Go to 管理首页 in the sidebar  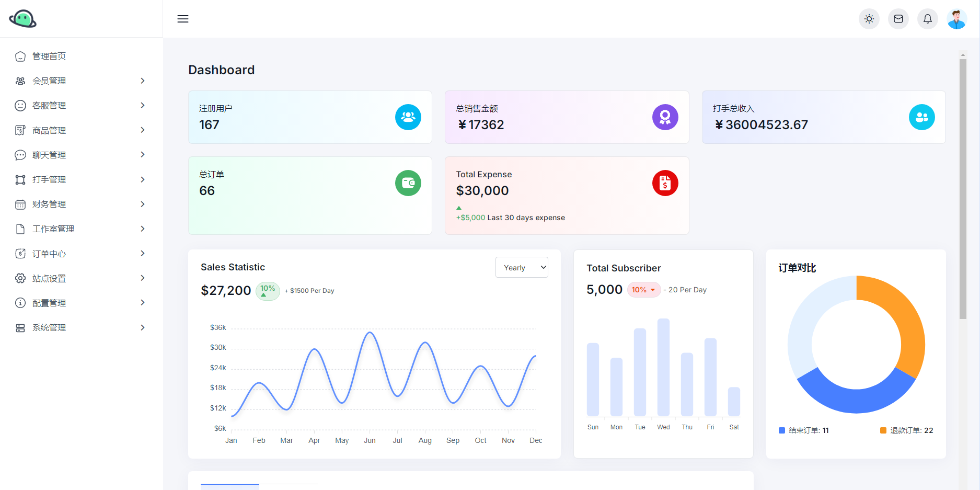49,56
